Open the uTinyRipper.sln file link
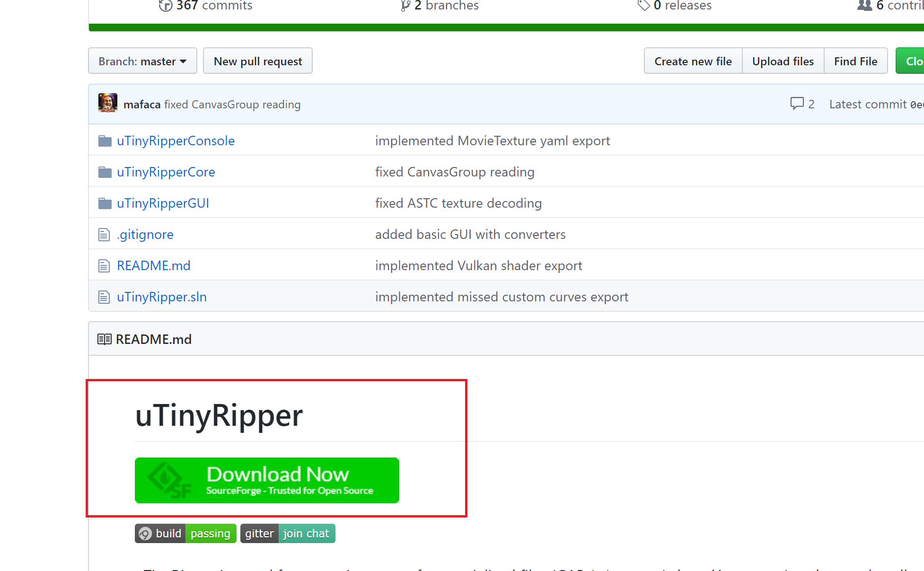924x571 pixels. coord(162,297)
